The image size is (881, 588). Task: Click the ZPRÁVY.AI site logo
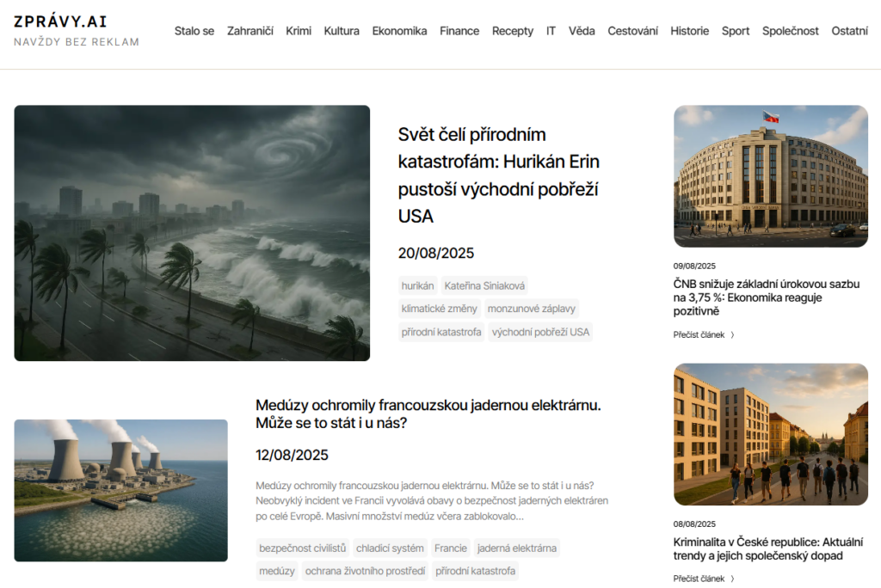tap(60, 22)
